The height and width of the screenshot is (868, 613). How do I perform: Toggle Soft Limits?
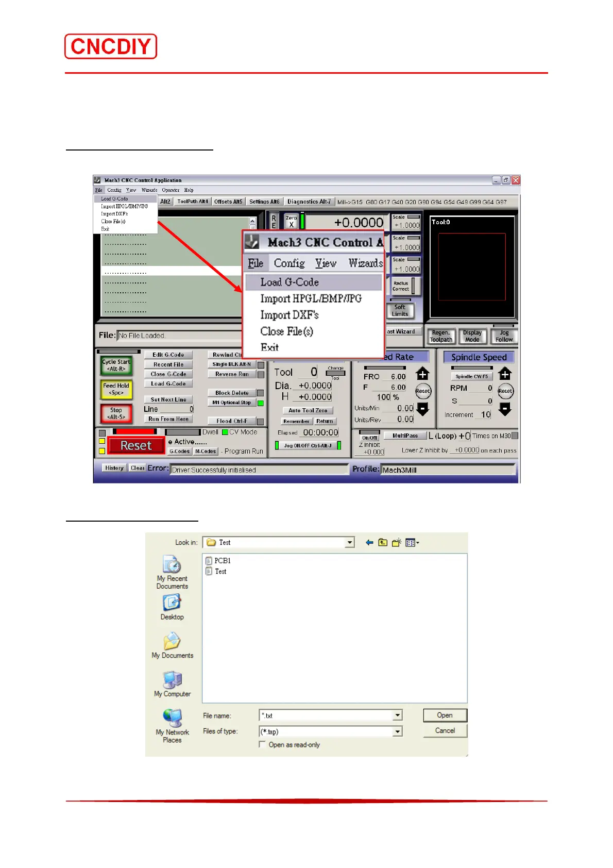(400, 310)
